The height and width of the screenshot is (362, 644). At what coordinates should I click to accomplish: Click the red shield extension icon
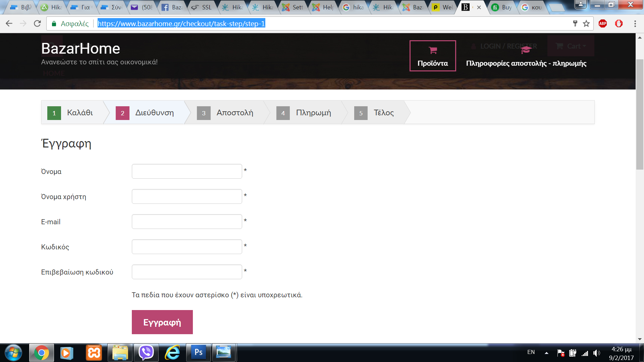619,23
